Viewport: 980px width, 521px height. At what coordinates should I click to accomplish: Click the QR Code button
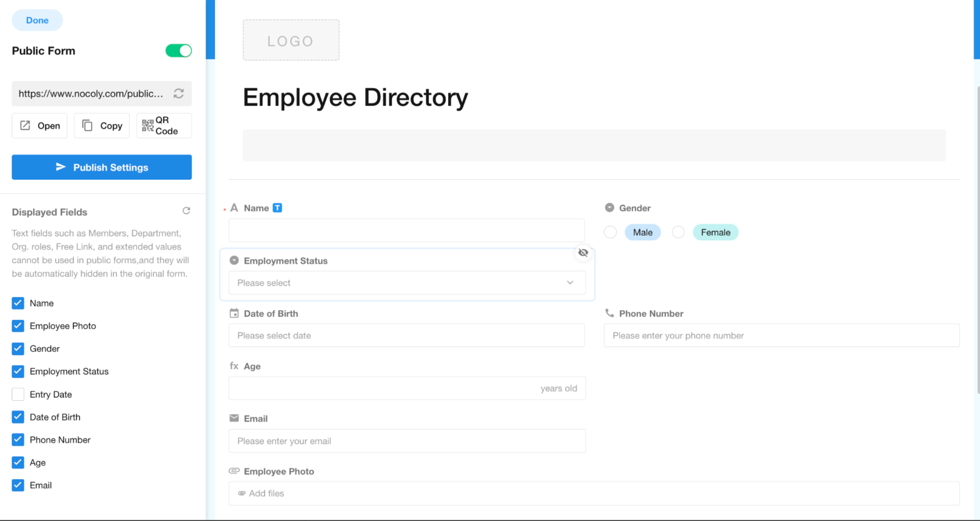[x=164, y=125]
